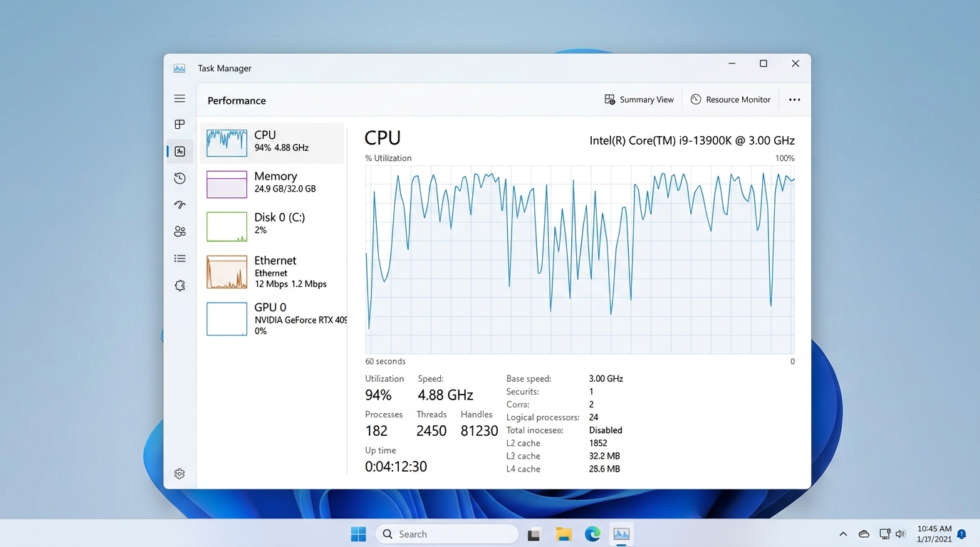This screenshot has height=547, width=980.
Task: Click the "% Utilization" graph label
Action: tap(388, 158)
